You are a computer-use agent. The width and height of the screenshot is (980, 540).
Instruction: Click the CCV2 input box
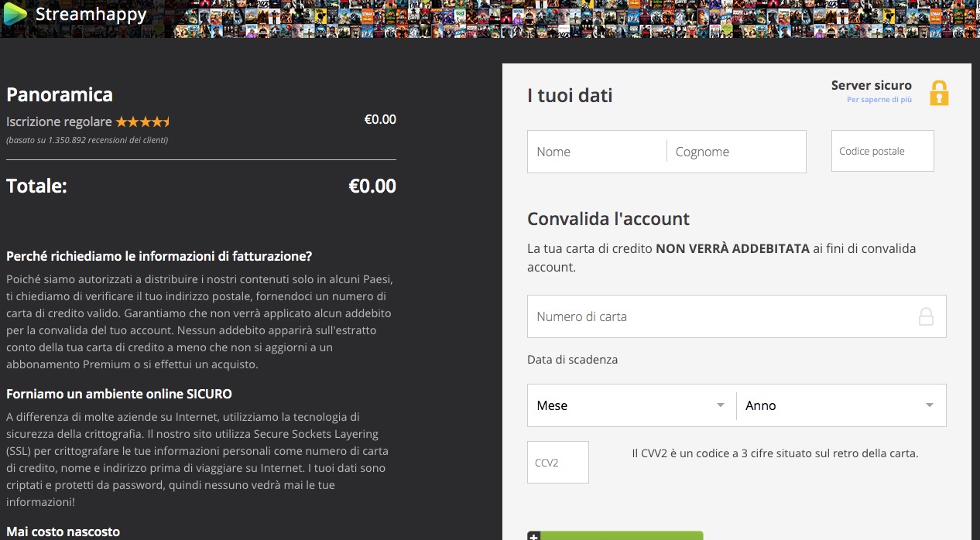point(558,463)
